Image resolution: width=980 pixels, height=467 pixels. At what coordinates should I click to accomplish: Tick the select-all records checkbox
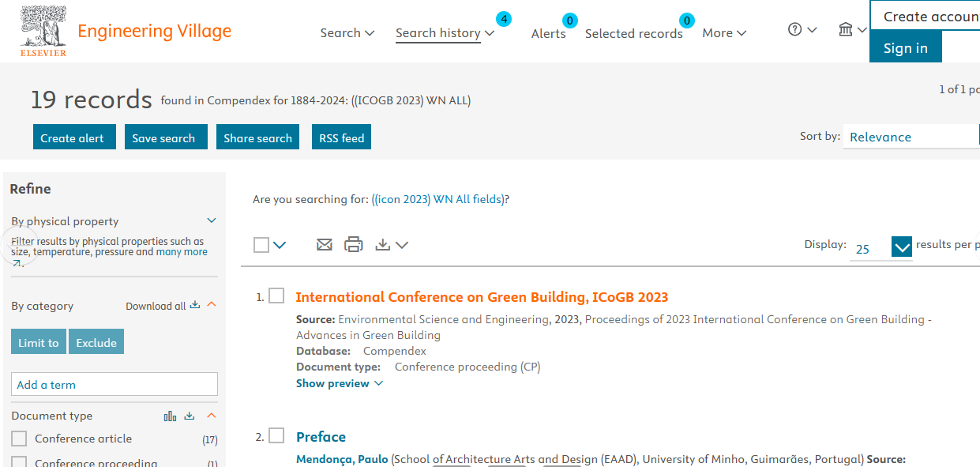click(261, 245)
